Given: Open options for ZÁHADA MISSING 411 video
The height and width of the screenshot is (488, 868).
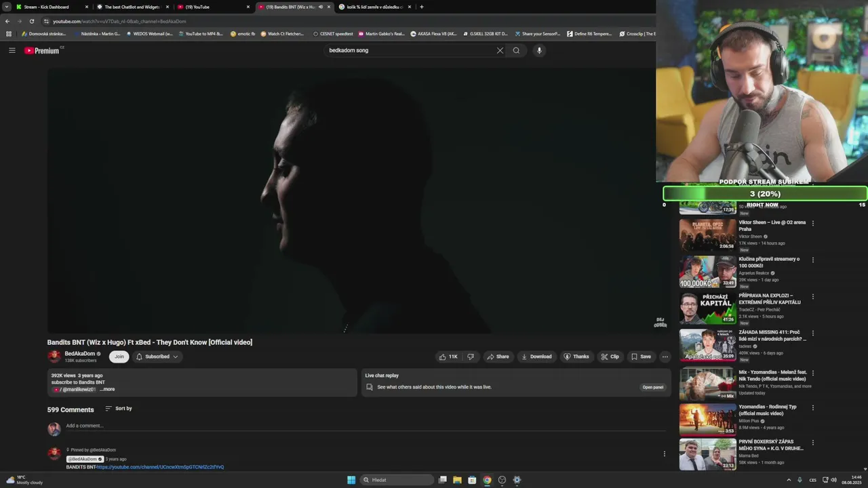Looking at the screenshot, I should click(813, 333).
